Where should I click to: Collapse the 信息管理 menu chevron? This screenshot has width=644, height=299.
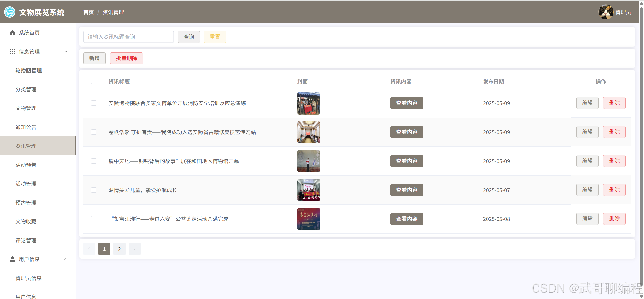coord(66,52)
